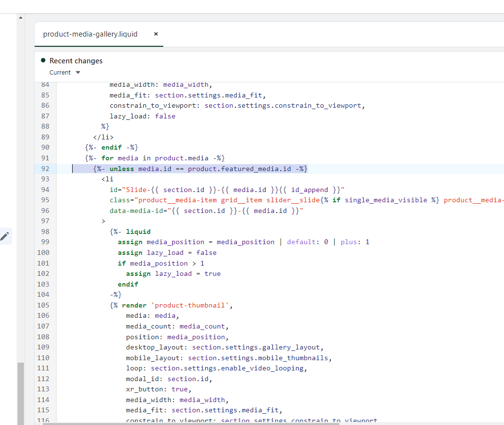This screenshot has height=425, width=504.
Task: Click the 'xr_button: true' code line
Action: [158, 389]
